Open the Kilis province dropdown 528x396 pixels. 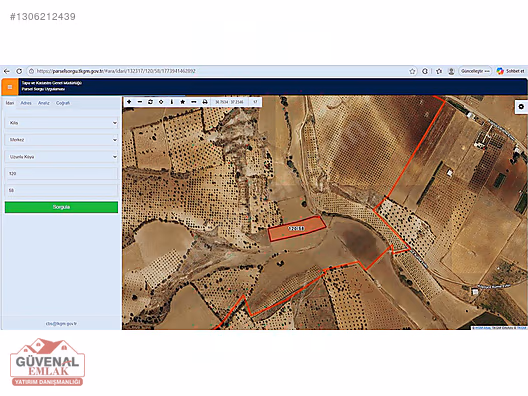click(61, 123)
